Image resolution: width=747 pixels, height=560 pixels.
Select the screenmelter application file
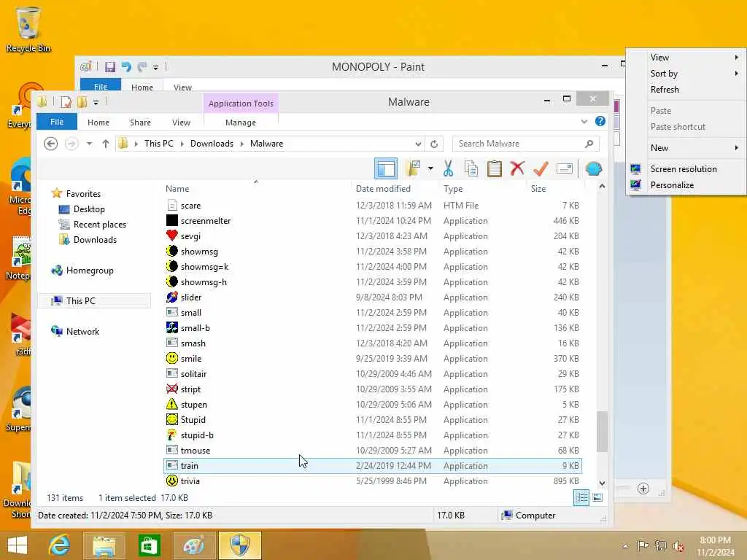[x=373, y=221]
